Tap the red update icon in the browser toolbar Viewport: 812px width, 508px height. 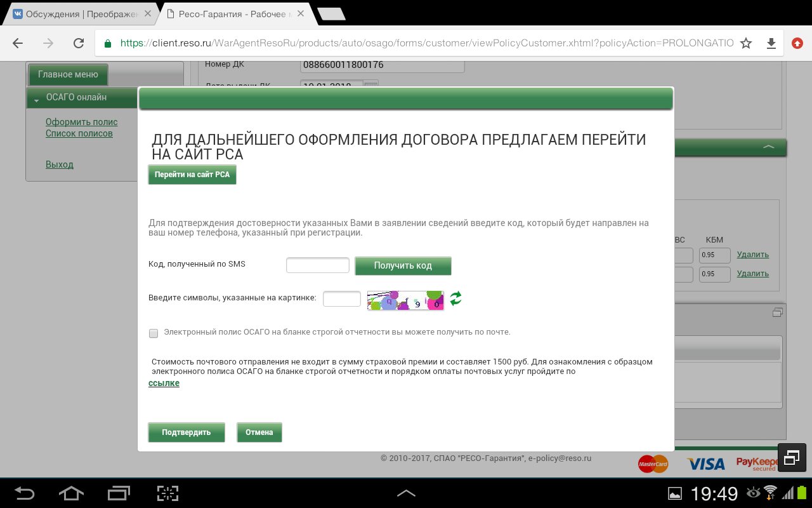point(797,43)
